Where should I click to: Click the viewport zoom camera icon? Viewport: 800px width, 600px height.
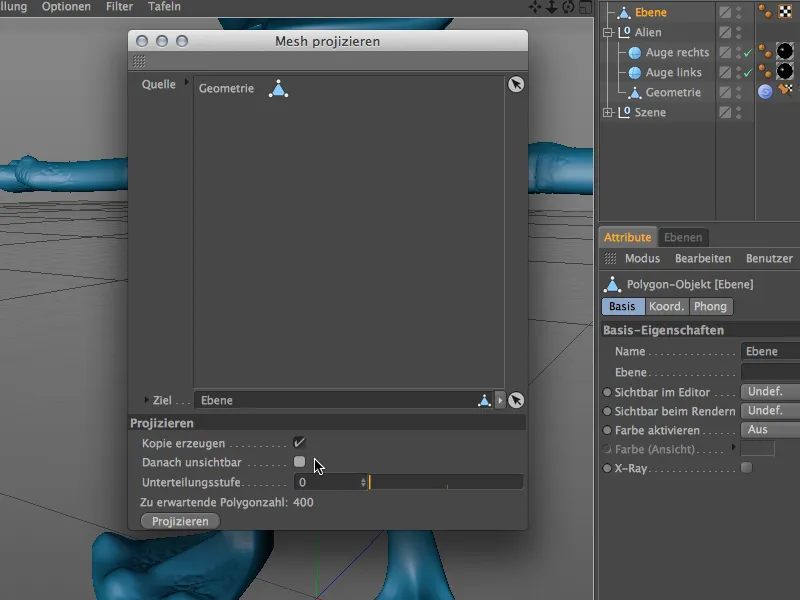click(552, 7)
